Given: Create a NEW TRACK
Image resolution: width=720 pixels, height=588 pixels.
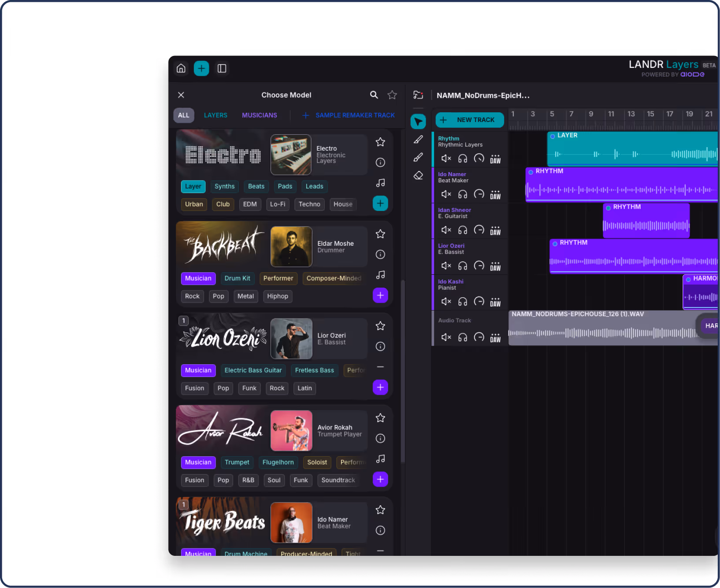Looking at the screenshot, I should click(470, 120).
